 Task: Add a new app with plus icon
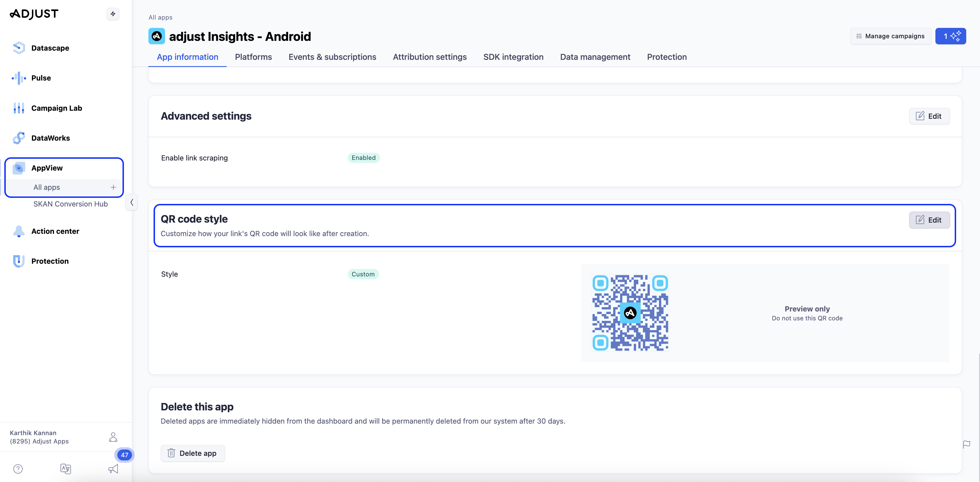pyautogui.click(x=113, y=187)
